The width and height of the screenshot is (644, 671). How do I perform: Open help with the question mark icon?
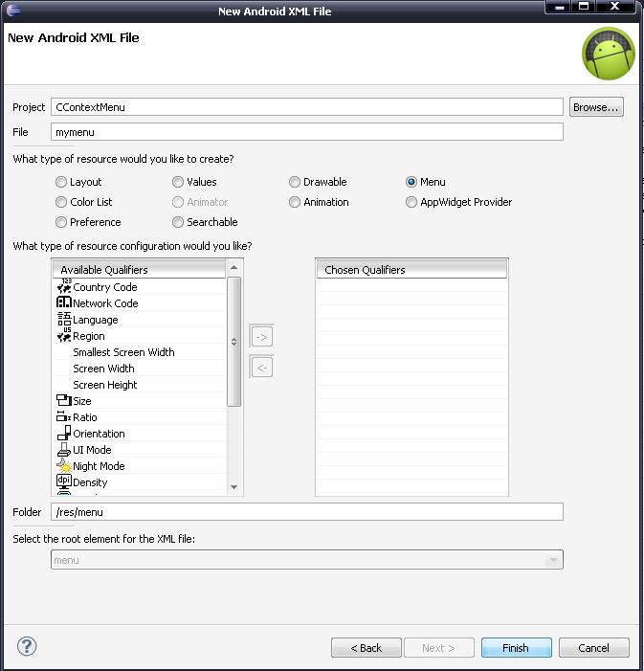coord(27,646)
